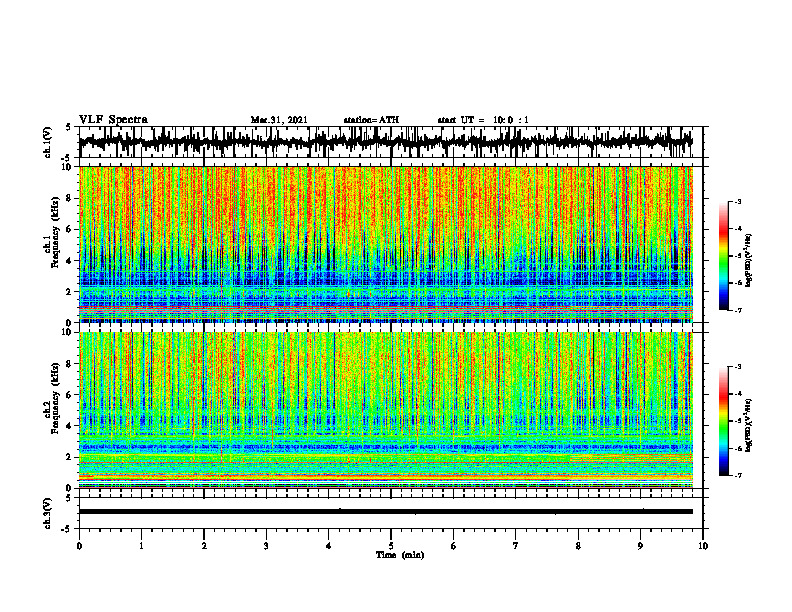Click the ch.1 spectrogram panel
Viewport: 792px width, 612px height.
pyautogui.click(x=386, y=244)
